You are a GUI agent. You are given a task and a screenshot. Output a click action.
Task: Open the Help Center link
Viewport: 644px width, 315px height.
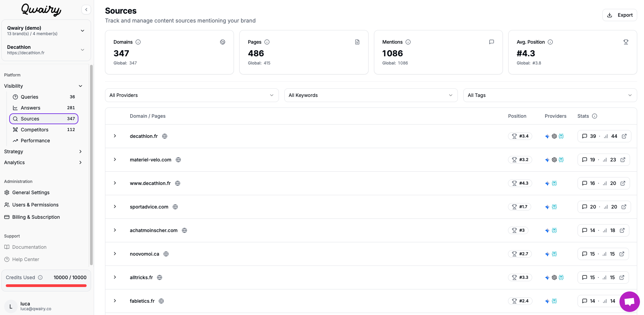click(x=22, y=259)
